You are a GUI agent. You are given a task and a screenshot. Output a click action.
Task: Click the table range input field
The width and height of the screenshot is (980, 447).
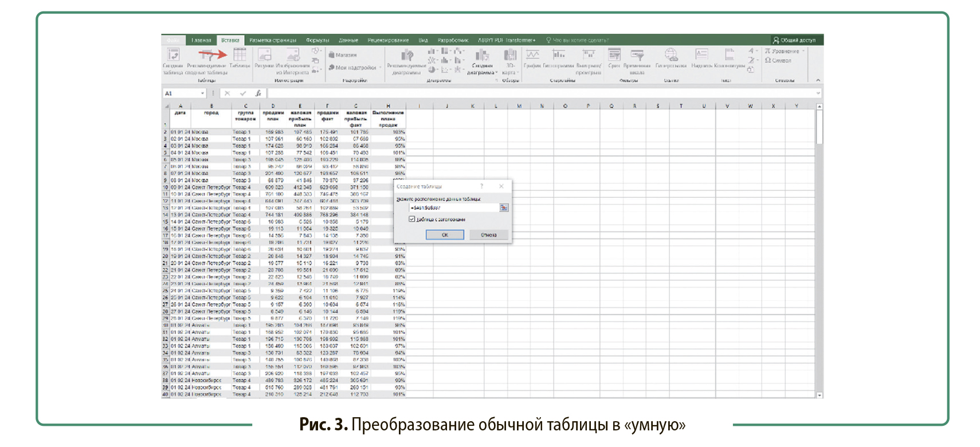pyautogui.click(x=453, y=207)
